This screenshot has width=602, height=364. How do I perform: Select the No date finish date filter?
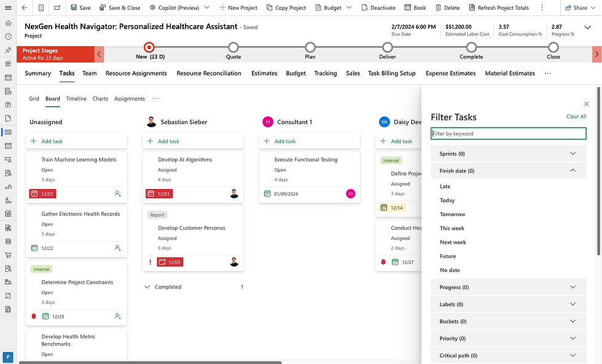pyautogui.click(x=450, y=270)
